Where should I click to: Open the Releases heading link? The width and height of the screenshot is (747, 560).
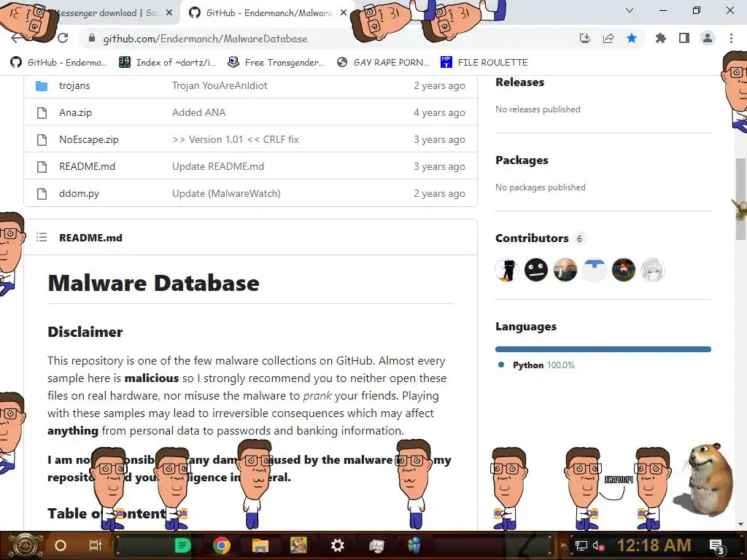tap(519, 82)
